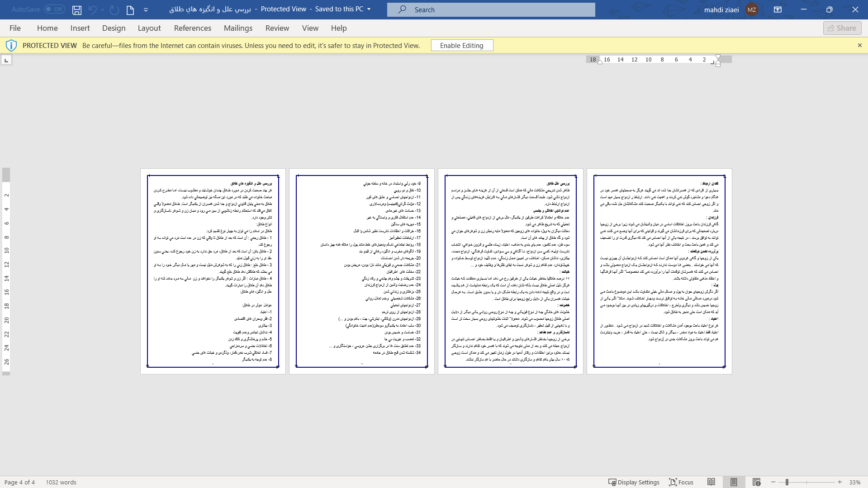Image resolution: width=868 pixels, height=488 pixels.
Task: Click the Page 4 of 4 indicator
Action: 19,482
